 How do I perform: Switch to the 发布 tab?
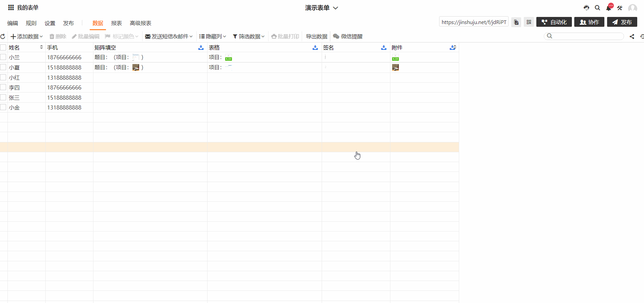pos(68,23)
